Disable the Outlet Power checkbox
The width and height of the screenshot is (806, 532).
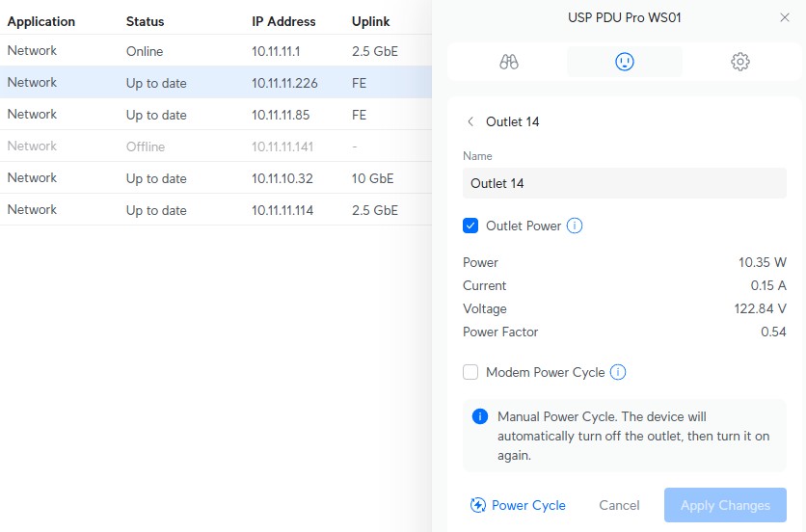[x=470, y=226]
